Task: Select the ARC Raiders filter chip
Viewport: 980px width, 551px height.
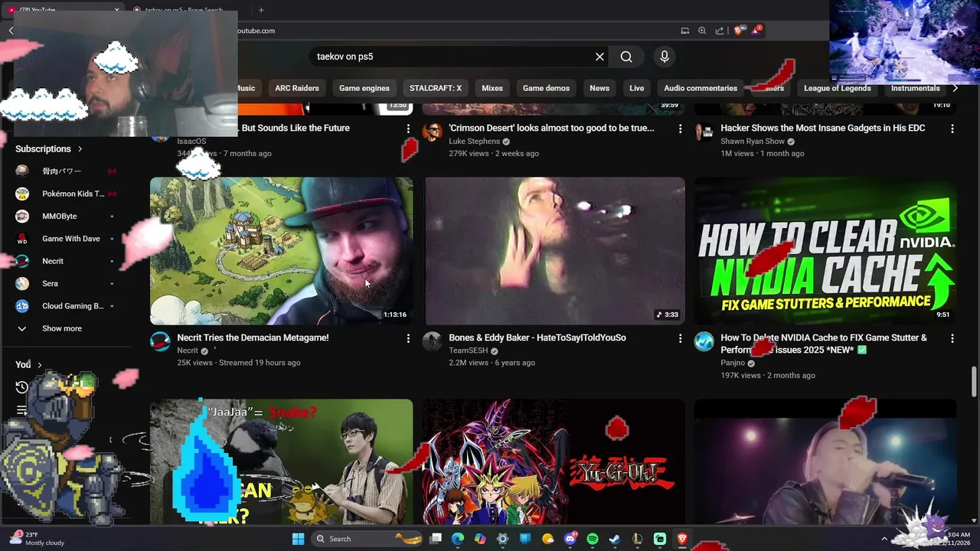Action: 297,88
